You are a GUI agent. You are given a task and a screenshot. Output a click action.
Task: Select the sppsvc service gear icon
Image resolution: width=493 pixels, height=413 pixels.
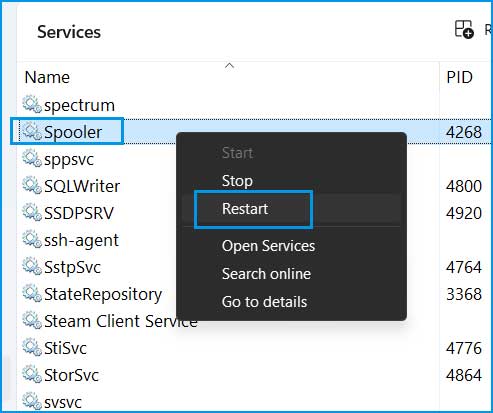coord(32,159)
